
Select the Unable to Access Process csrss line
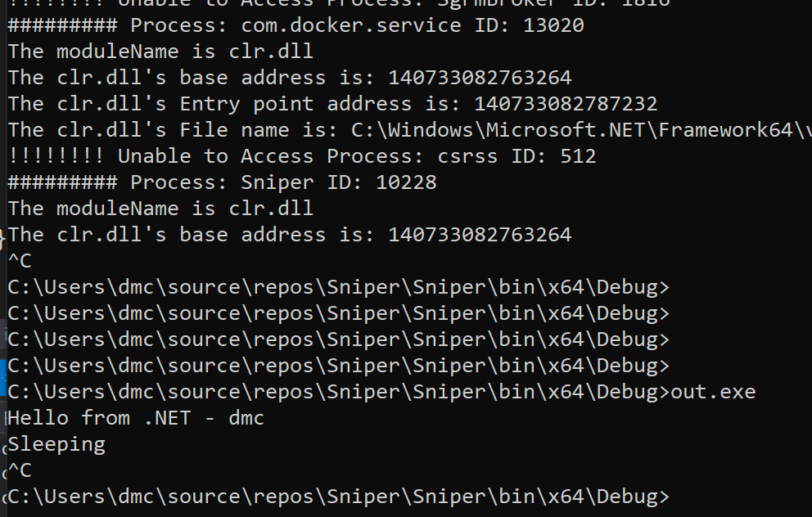point(302,155)
